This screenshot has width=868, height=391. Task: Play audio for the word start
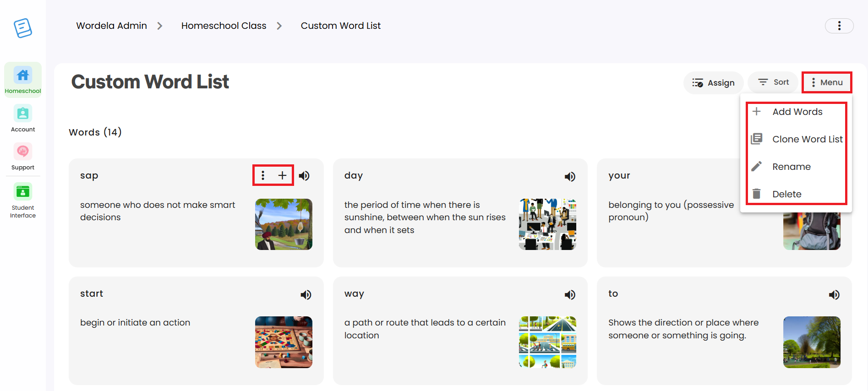pyautogui.click(x=306, y=295)
